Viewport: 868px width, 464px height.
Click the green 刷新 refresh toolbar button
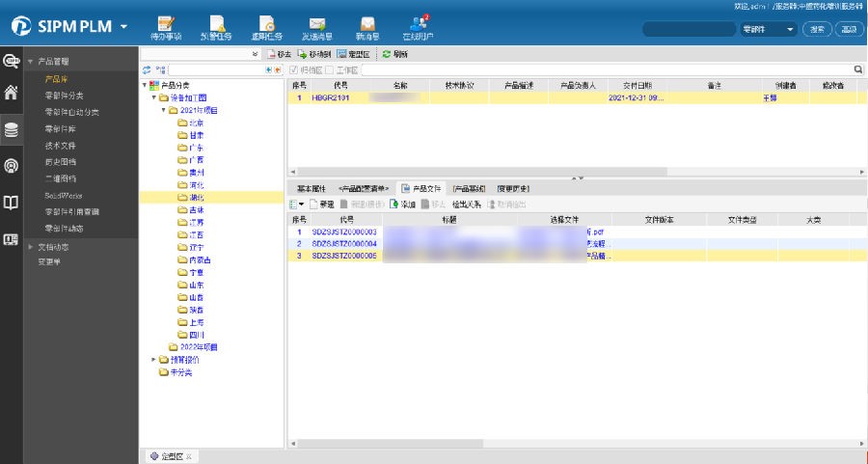click(x=394, y=55)
